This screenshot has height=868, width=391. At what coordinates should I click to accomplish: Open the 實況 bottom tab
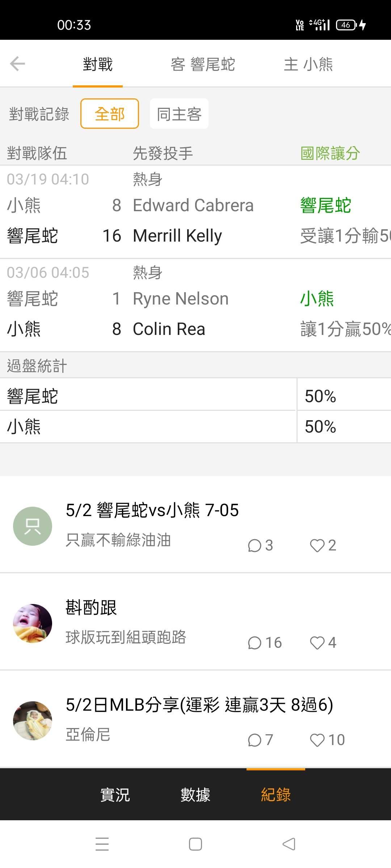coord(115,794)
